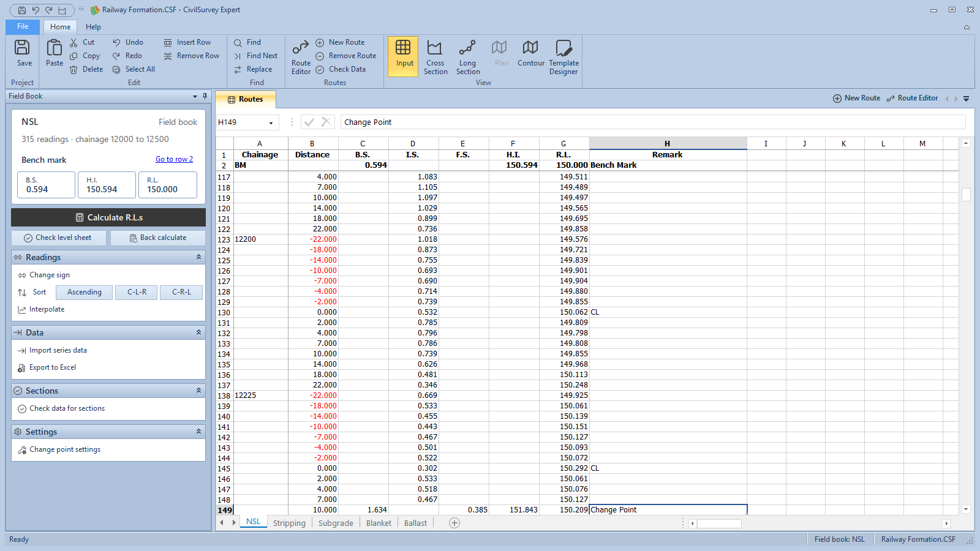Click Remove Row in the ribbon
This screenshot has width=980, height=551.
point(192,56)
